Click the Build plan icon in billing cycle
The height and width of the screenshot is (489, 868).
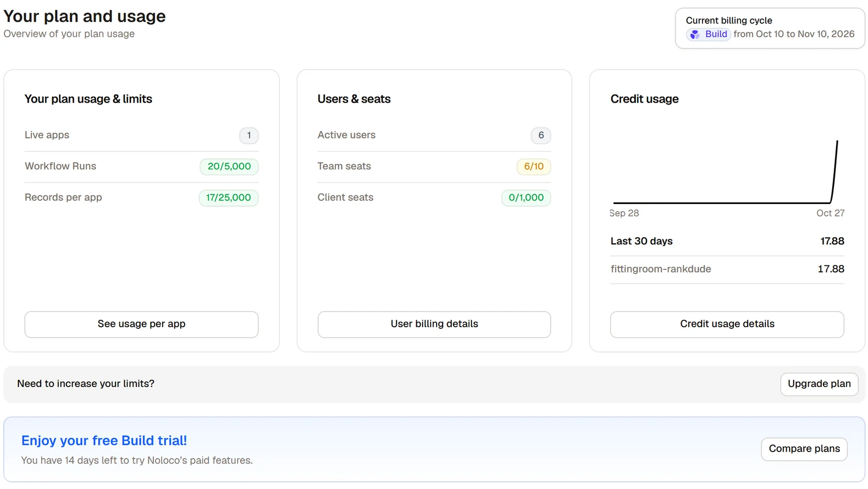(x=695, y=35)
